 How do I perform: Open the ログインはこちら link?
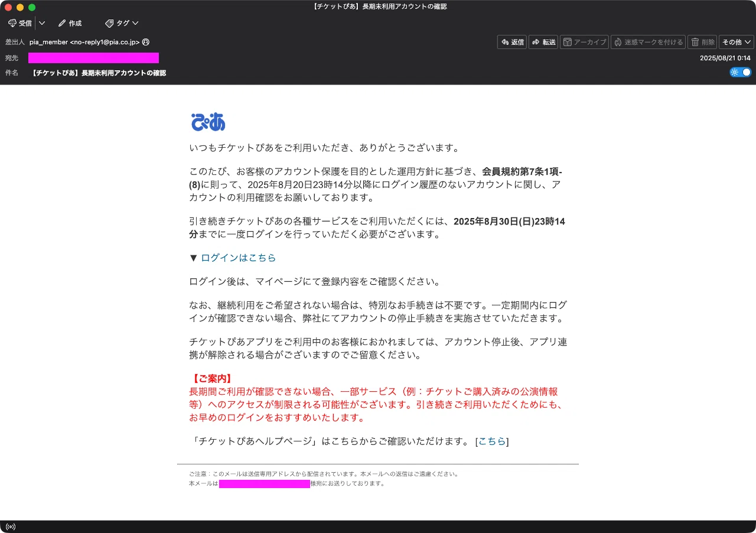click(238, 258)
